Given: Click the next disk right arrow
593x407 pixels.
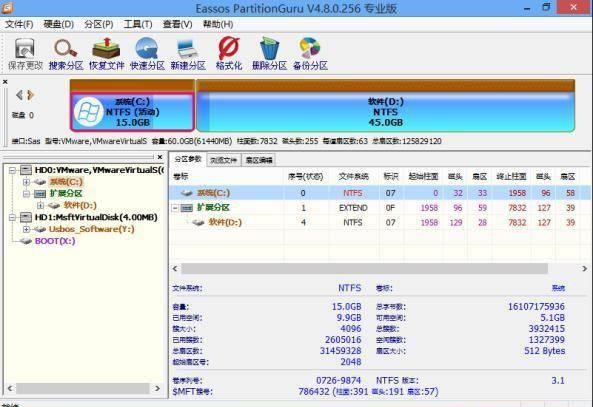Looking at the screenshot, I should (x=31, y=95).
